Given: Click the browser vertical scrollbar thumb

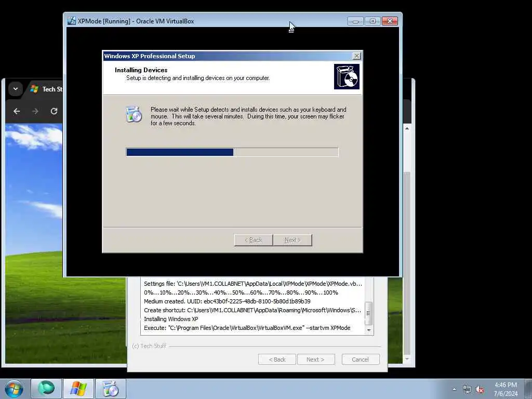Looking at the screenshot, I should [x=407, y=263].
